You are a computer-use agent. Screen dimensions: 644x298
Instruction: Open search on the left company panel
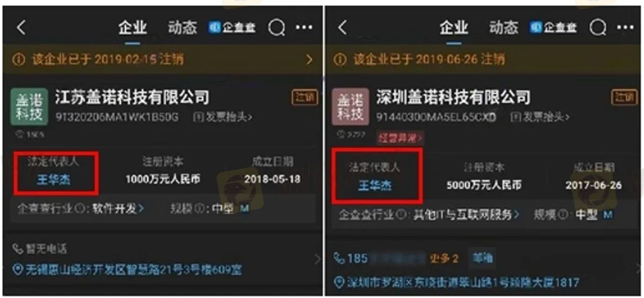point(277,28)
